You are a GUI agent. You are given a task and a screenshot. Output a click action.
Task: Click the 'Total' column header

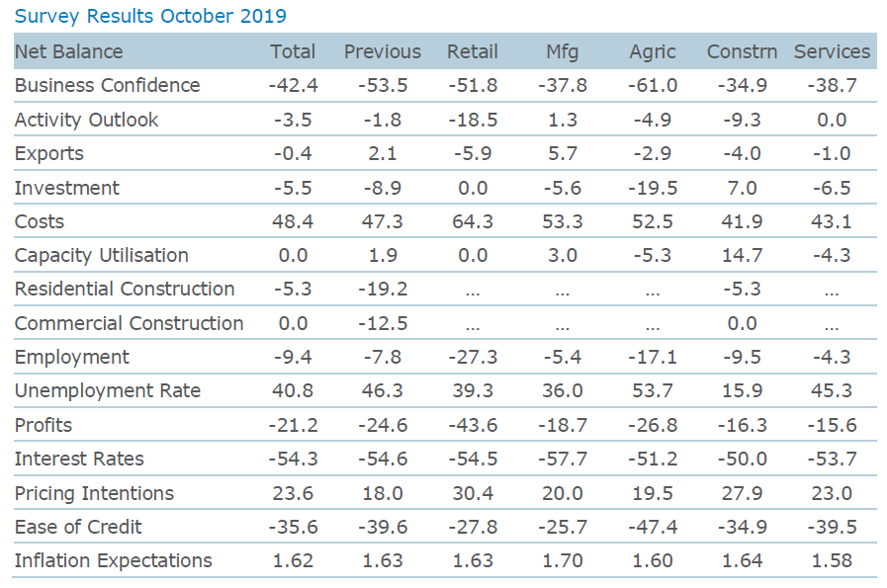click(x=293, y=51)
